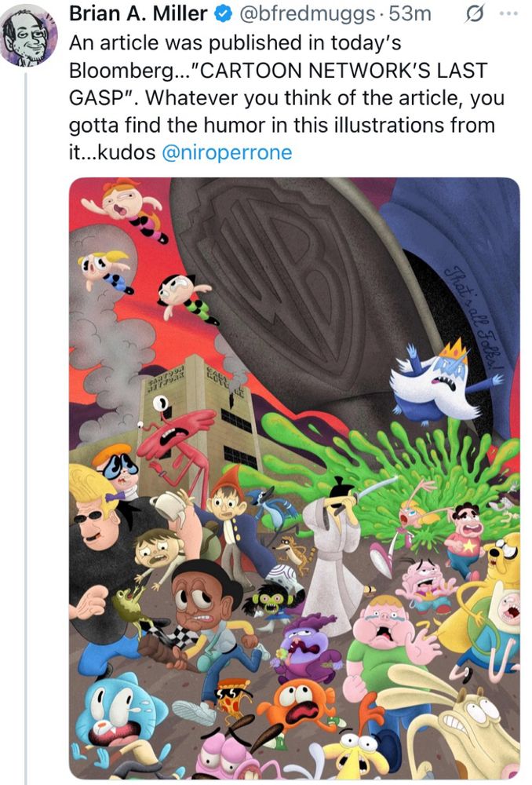Viewport: 532px width, 785px height.
Task: Open the @bfredmuggs handle
Action: [301, 13]
